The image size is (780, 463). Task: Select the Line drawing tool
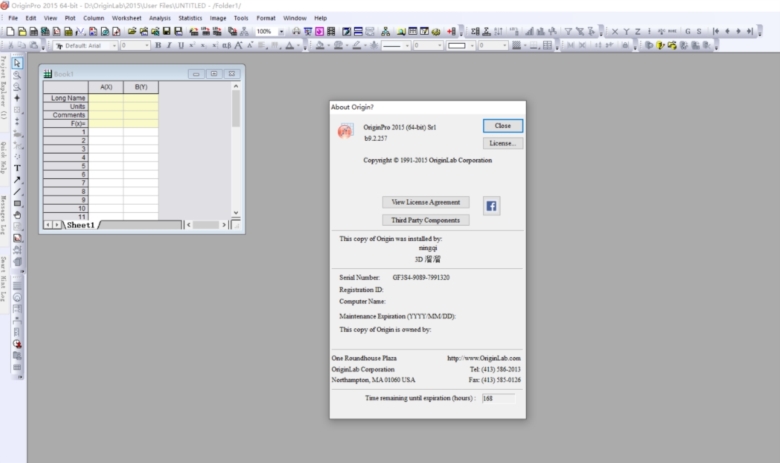pyautogui.click(x=17, y=192)
